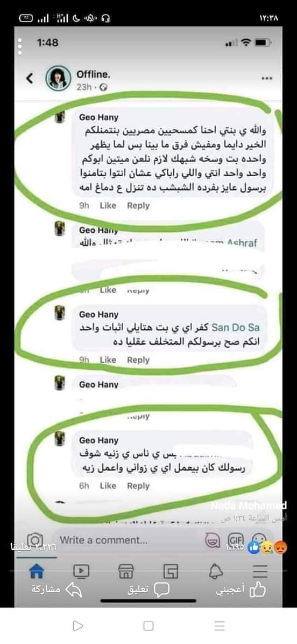
Task: Tap the تعليق comment button
Action: [x=148, y=590]
